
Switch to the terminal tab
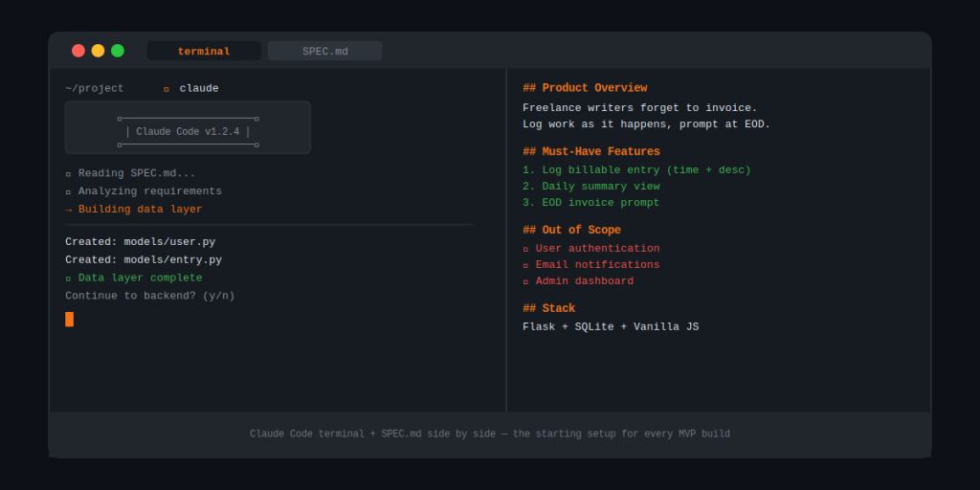pyautogui.click(x=204, y=51)
